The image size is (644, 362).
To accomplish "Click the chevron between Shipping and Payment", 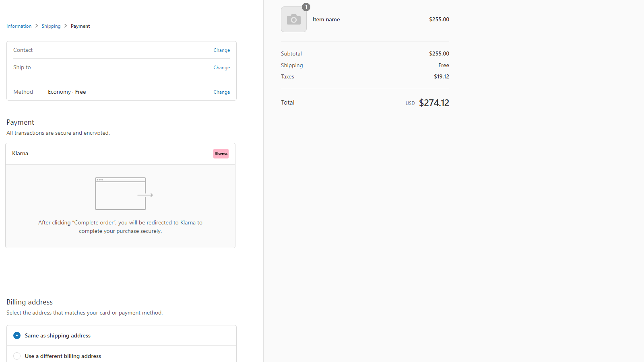I will pos(65,26).
